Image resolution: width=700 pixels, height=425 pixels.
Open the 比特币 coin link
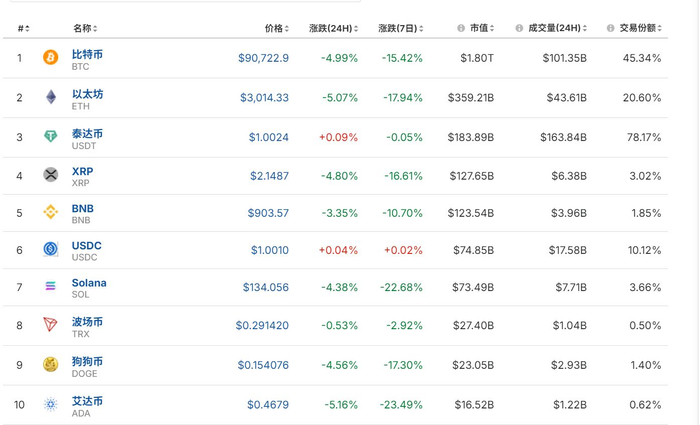pos(87,54)
